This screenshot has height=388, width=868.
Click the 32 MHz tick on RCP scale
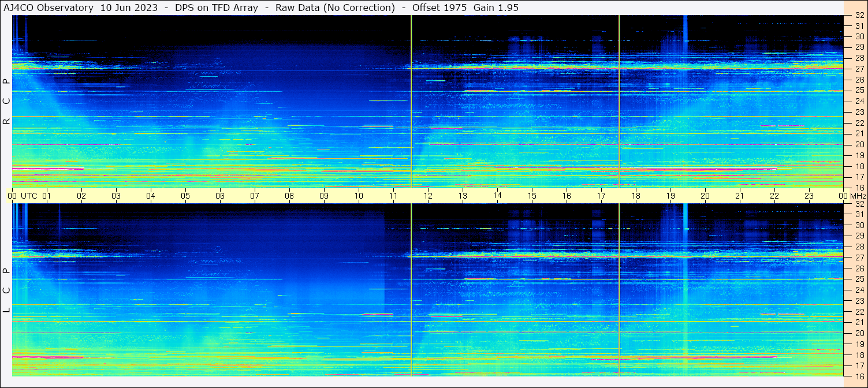point(859,16)
